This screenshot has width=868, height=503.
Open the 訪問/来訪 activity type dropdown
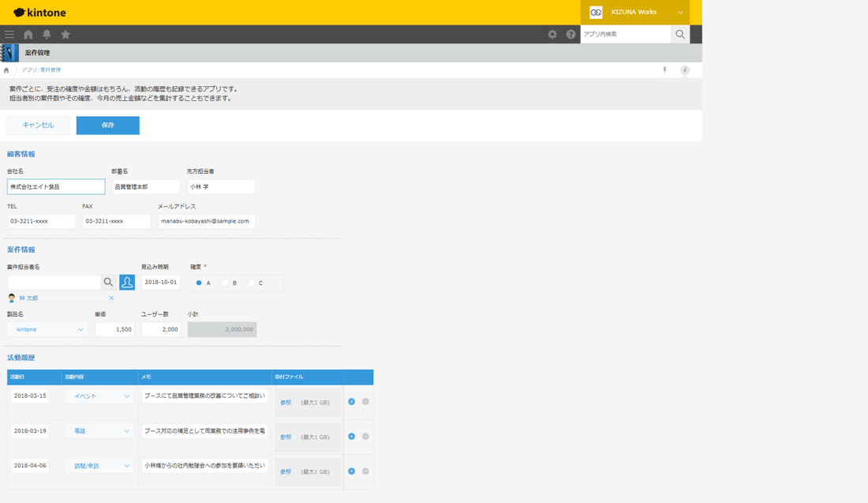(x=99, y=466)
